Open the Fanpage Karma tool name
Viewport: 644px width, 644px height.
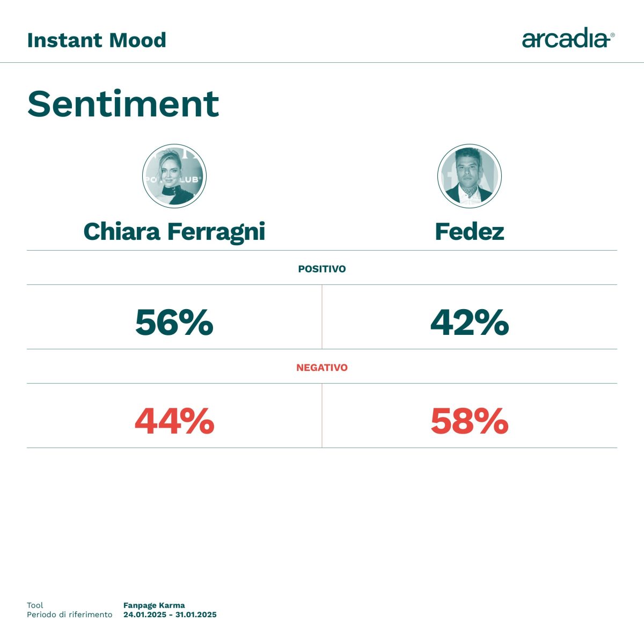tap(154, 605)
